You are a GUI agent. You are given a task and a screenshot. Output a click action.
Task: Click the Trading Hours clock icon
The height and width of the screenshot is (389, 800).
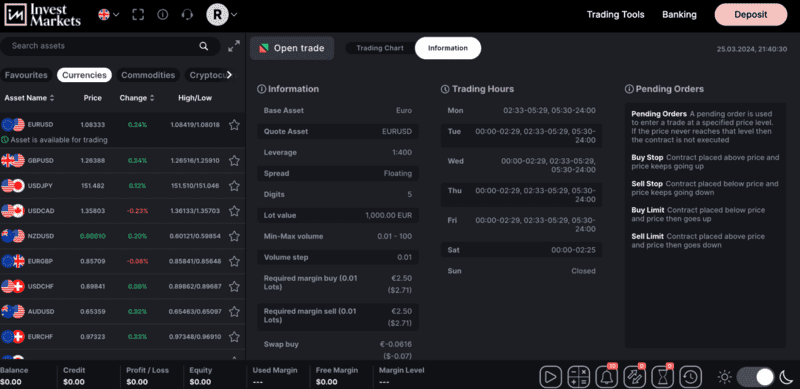[x=445, y=89]
